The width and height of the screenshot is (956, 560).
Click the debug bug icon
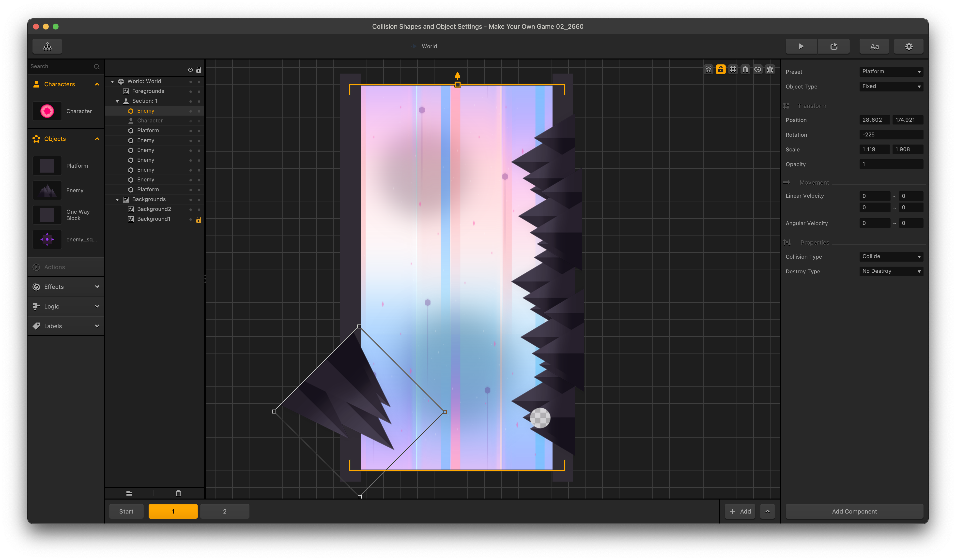click(770, 69)
